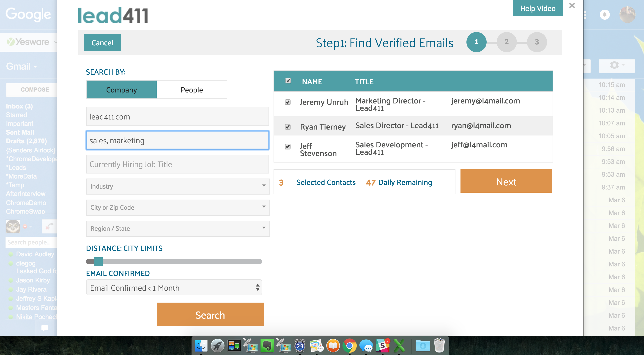Open the Messages app in the dock

[366, 346]
